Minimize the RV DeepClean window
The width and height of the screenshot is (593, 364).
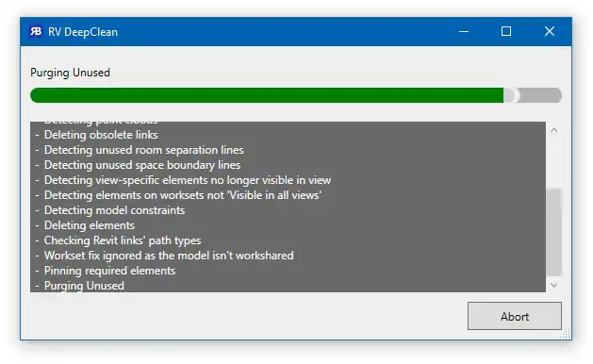tap(464, 31)
